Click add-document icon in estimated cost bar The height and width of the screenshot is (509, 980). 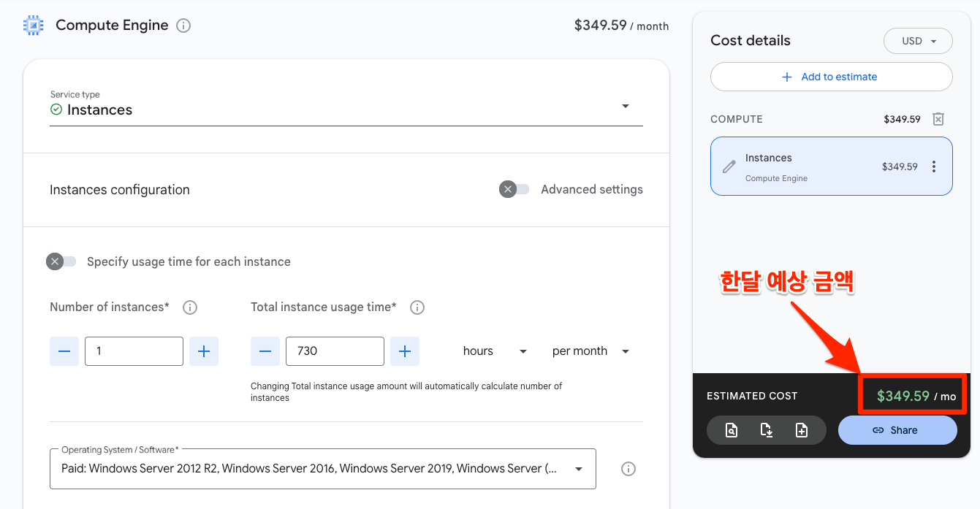click(x=802, y=430)
